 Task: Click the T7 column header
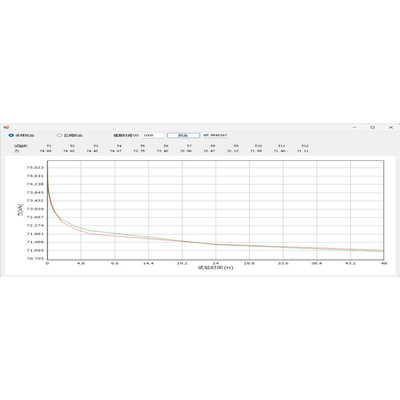coord(189,146)
